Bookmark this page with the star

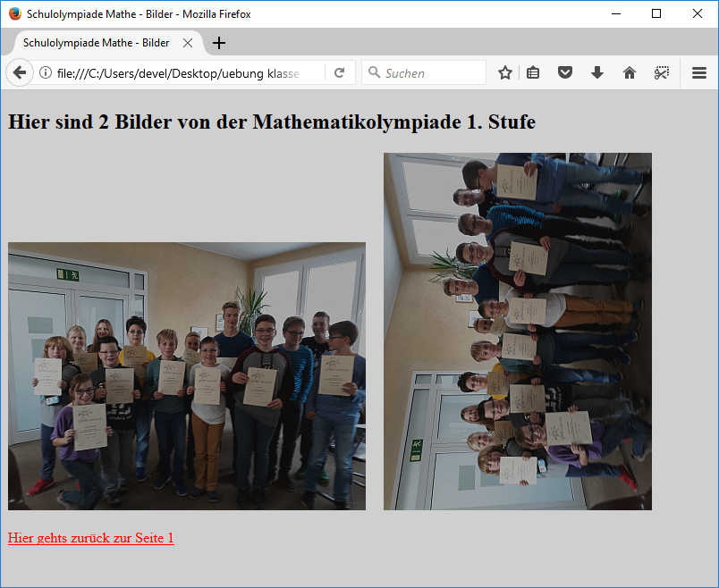pos(505,73)
